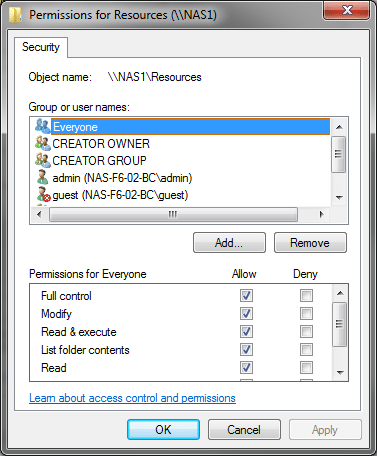Click permissions list vertical scrollbar thumb
This screenshot has width=377, height=456.
(340, 324)
